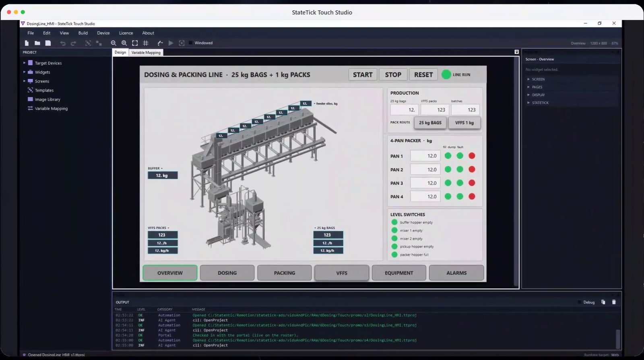
Task: Open the File menu
Action: 31,33
